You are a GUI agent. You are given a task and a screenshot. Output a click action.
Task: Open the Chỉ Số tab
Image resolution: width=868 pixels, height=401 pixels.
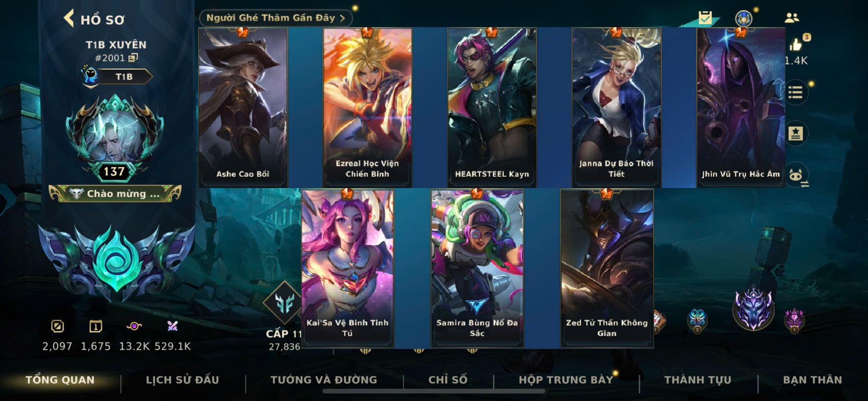point(448,380)
